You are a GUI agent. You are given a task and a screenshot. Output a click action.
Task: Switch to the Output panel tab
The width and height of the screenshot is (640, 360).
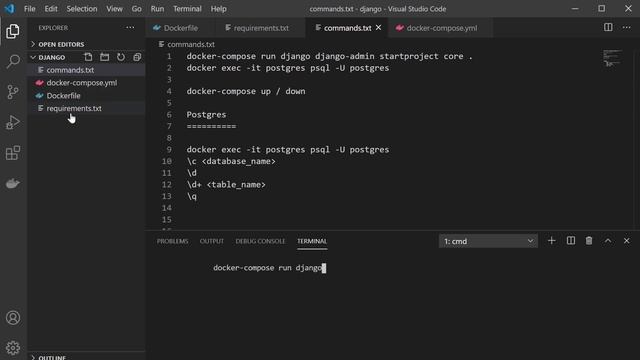coord(211,241)
